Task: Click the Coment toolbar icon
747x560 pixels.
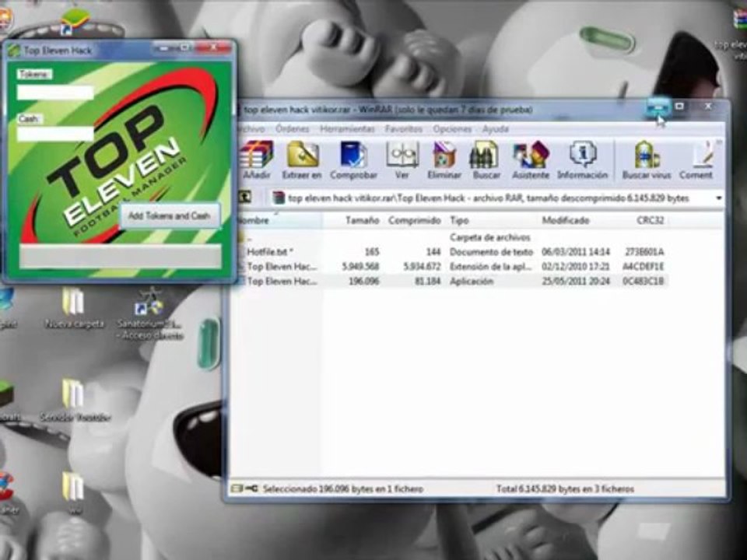Action: [x=696, y=160]
